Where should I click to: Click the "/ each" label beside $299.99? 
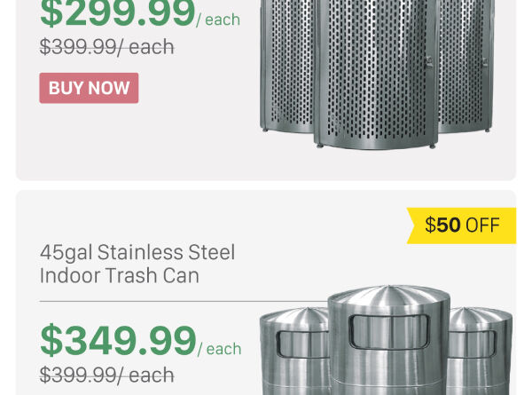pos(219,20)
